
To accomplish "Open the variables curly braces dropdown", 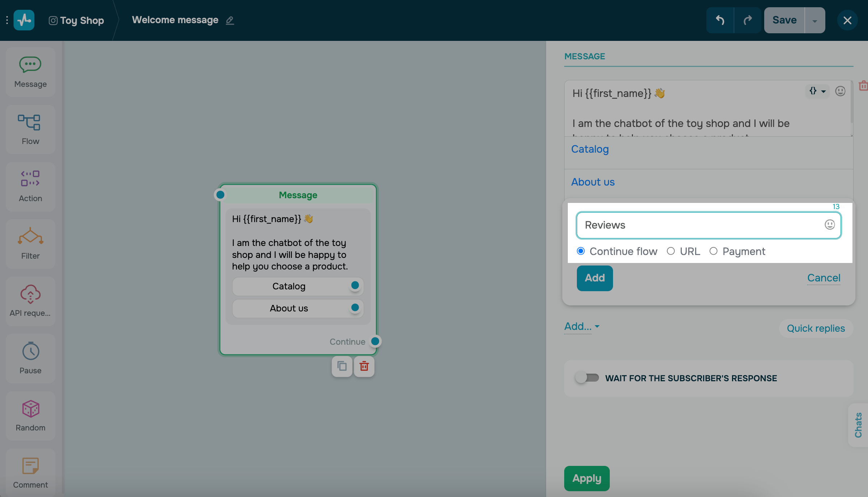I will coord(817,91).
